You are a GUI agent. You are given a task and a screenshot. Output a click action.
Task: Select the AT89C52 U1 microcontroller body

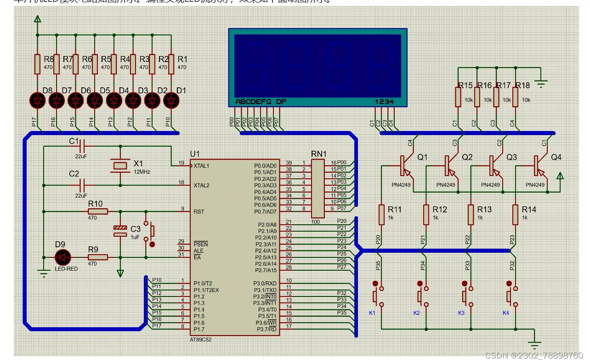[235, 248]
